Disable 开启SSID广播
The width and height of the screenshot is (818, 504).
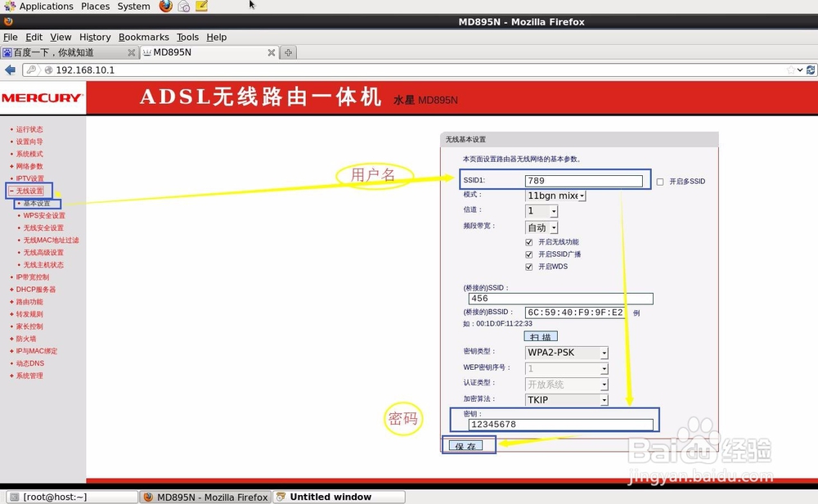pos(529,254)
